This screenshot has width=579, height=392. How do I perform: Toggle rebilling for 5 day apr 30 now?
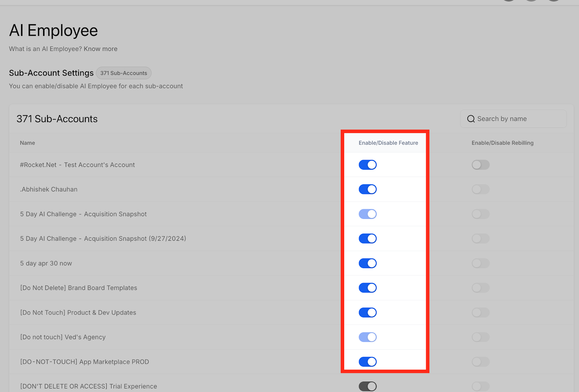[x=481, y=263]
